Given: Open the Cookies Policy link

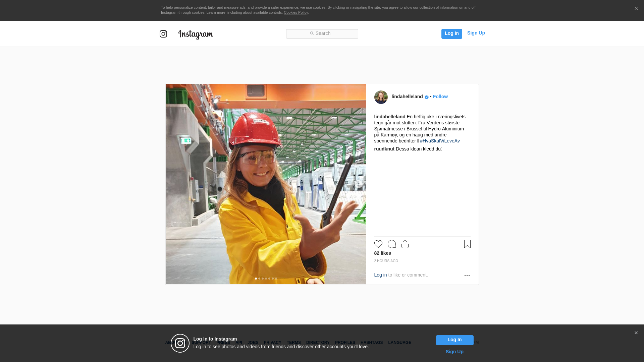Looking at the screenshot, I should tap(296, 12).
